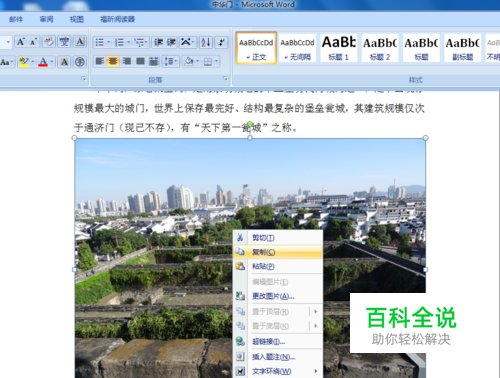Apply the 标题 style
500x378 pixels.
(421, 48)
